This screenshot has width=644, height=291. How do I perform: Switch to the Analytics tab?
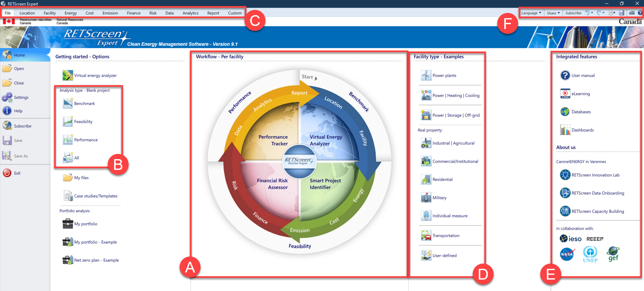pyautogui.click(x=191, y=13)
